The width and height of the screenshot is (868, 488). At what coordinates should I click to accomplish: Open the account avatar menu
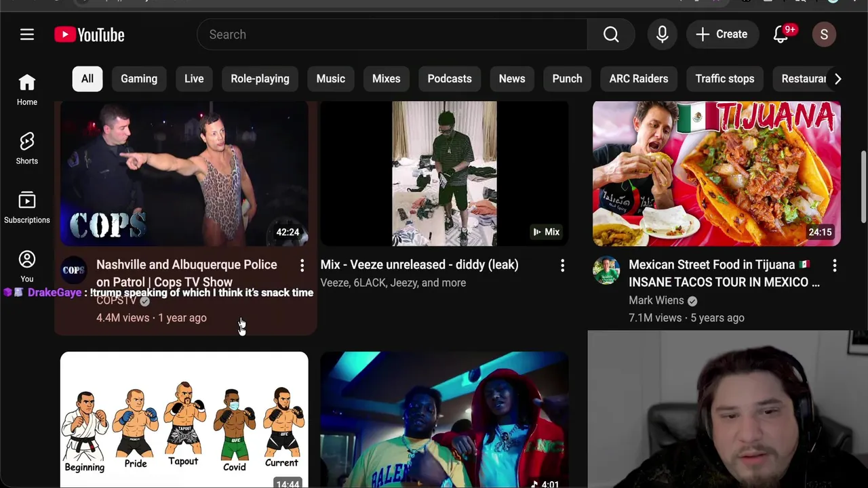pyautogui.click(x=824, y=35)
